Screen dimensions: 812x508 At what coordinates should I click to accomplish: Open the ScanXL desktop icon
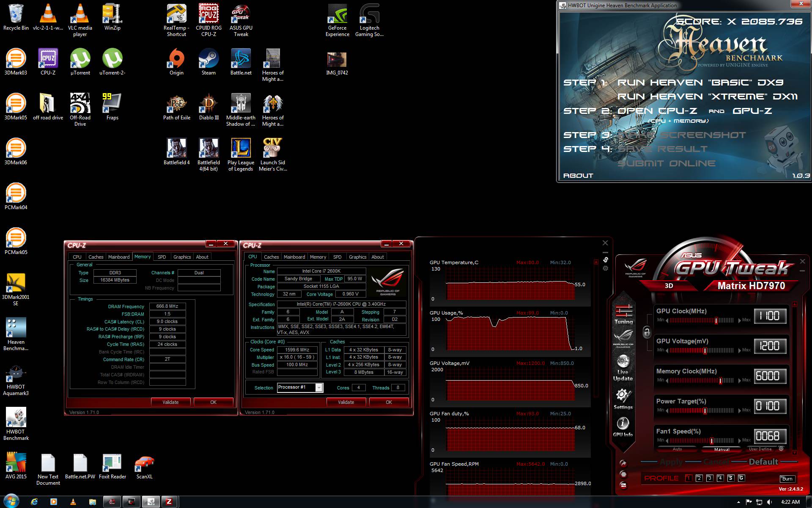144,467
